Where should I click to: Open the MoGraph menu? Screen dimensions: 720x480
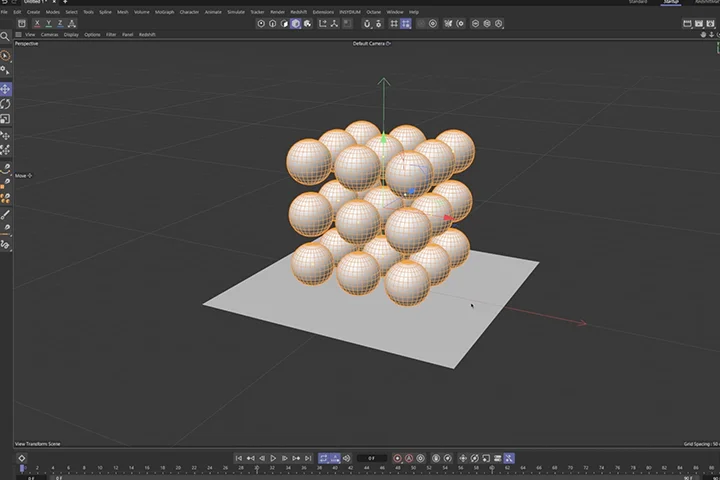click(164, 12)
